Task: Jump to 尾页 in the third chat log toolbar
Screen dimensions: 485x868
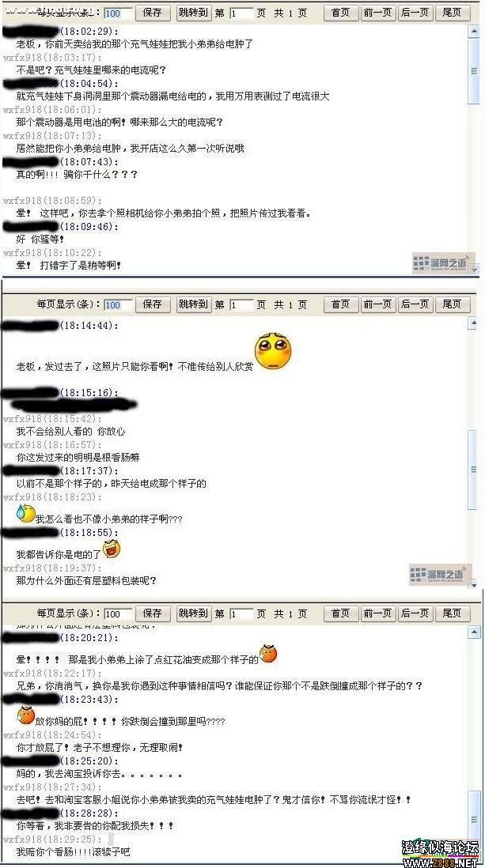Action: (x=453, y=613)
